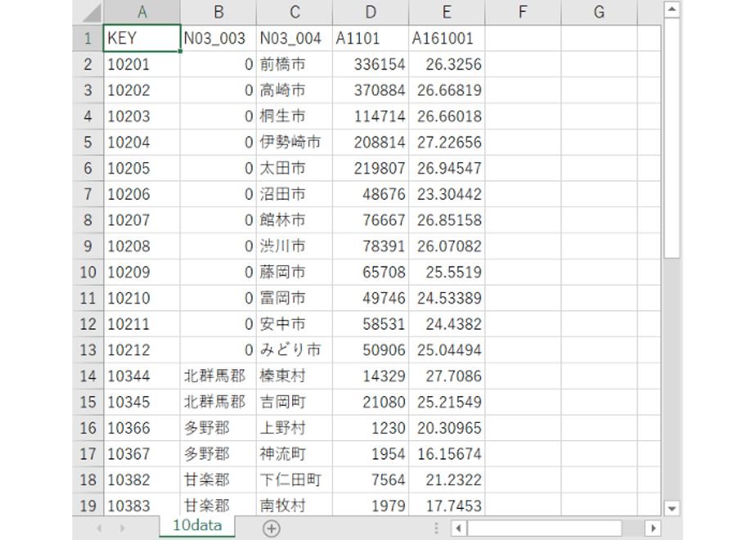Viewport: 756px width, 540px height.
Task: Select cell with key 10344
Action: click(142, 376)
